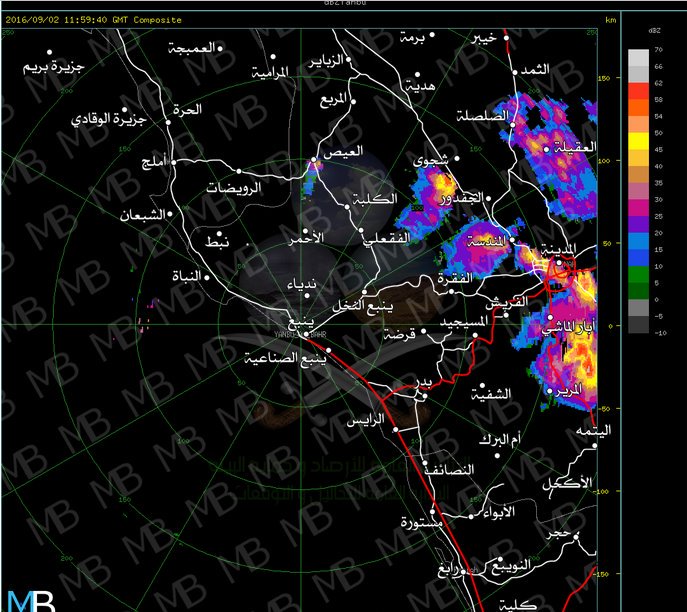Pick the magenta swatch below 30 dBZ
Screen dimensions: 687x612
[x=638, y=208]
